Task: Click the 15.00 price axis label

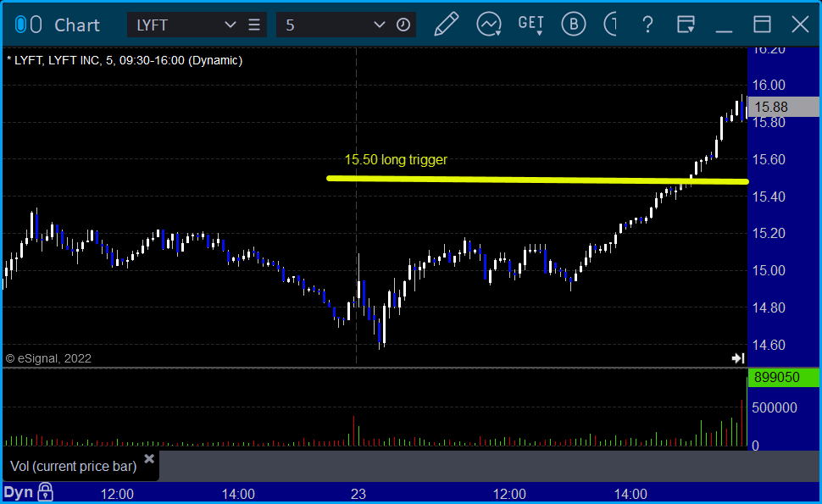Action: point(769,270)
